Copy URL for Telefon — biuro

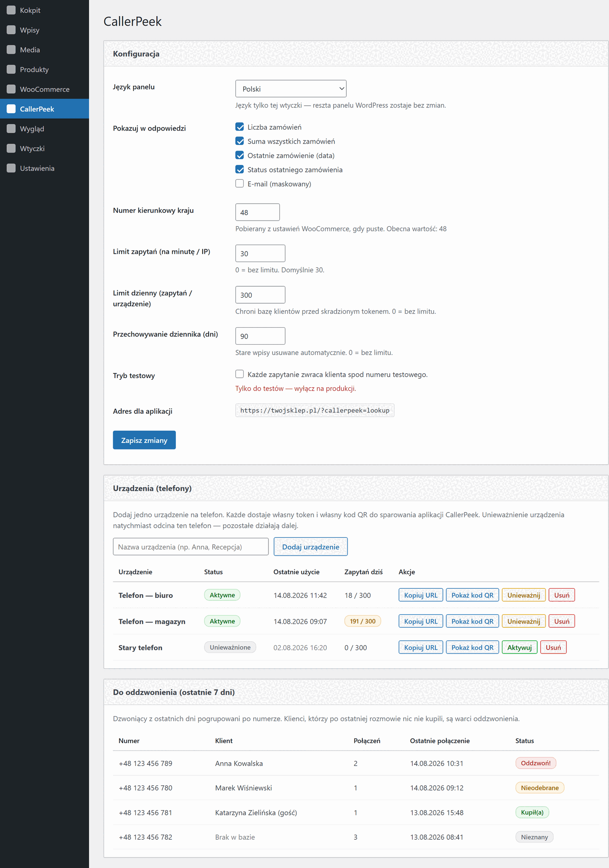coord(421,595)
